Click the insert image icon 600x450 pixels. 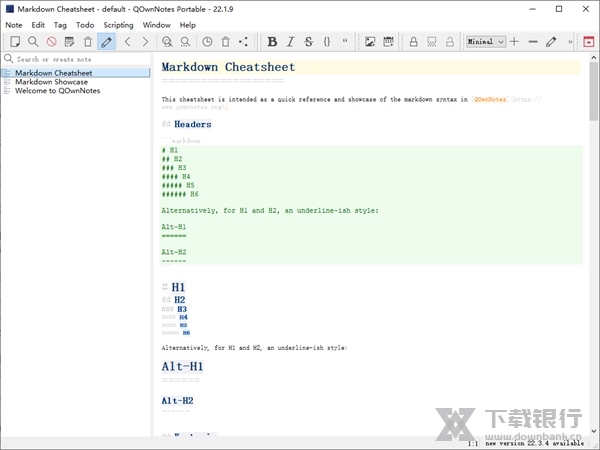[x=370, y=42]
